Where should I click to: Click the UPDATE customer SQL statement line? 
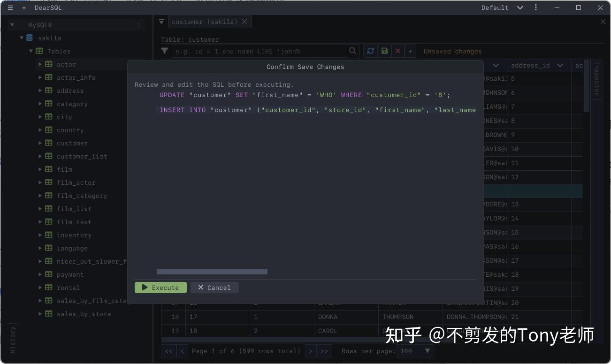305,95
